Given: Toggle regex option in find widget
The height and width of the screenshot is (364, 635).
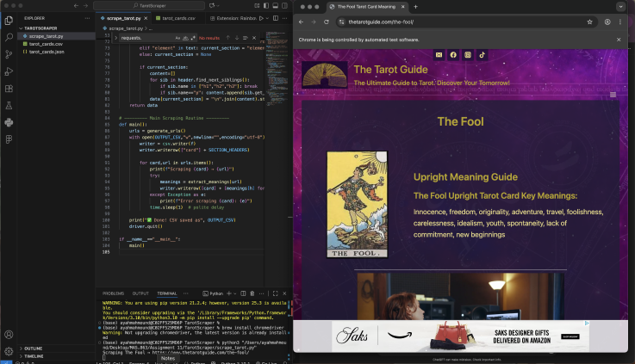Looking at the screenshot, I should 193,38.
